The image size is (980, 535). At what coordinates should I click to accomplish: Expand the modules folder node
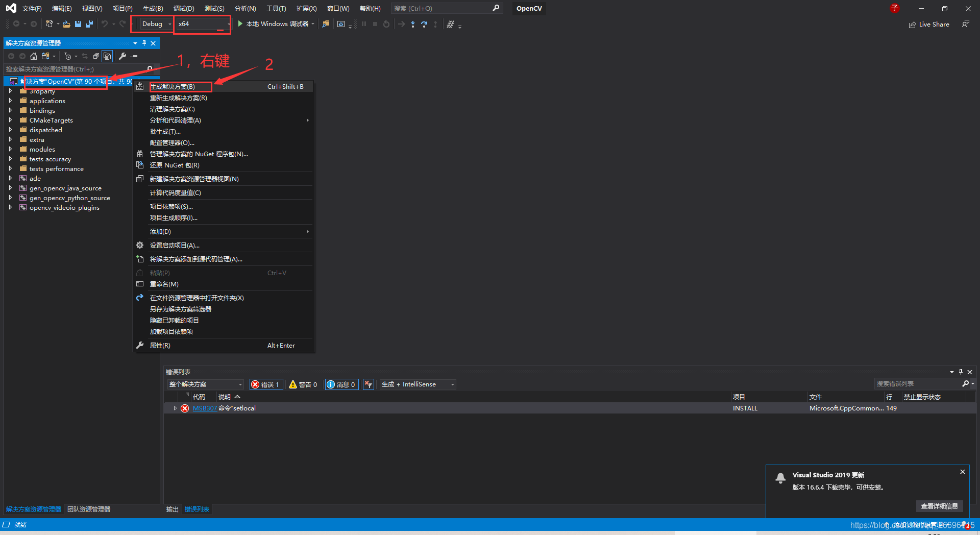[10, 149]
